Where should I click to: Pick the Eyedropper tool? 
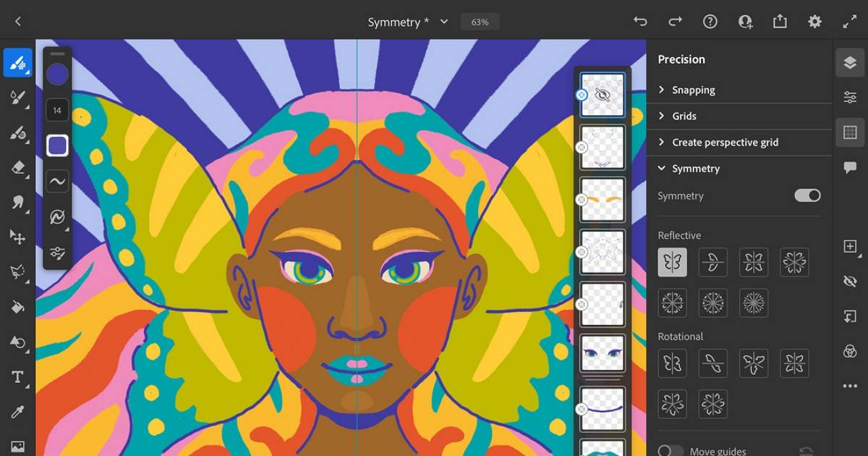[18, 412]
